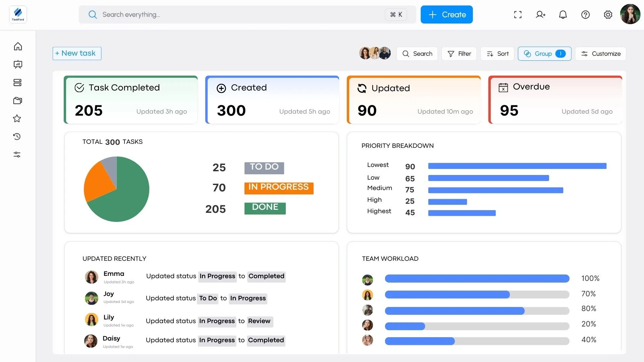This screenshot has height=362, width=644.
Task: Click the sliders preferences sidebar icon
Action: [17, 155]
